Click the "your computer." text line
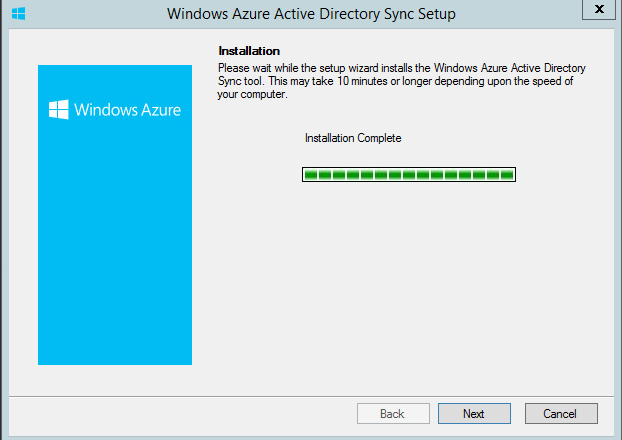622x440 pixels. coord(252,94)
